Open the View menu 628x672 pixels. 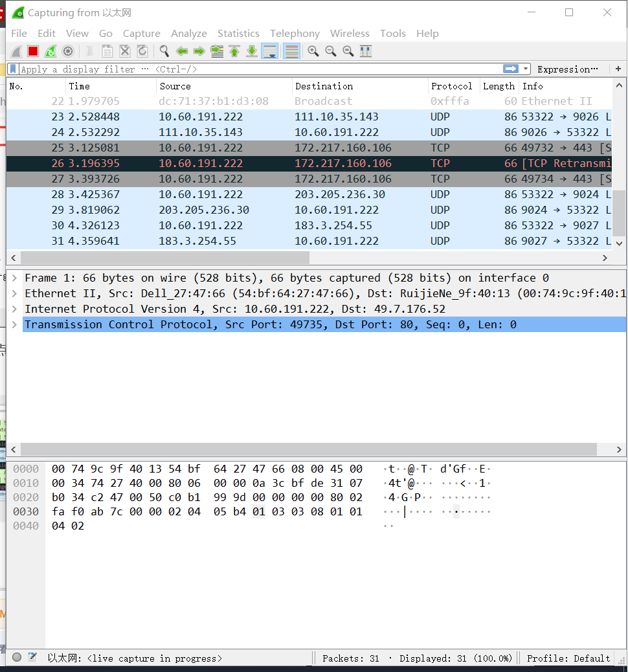[x=77, y=34]
